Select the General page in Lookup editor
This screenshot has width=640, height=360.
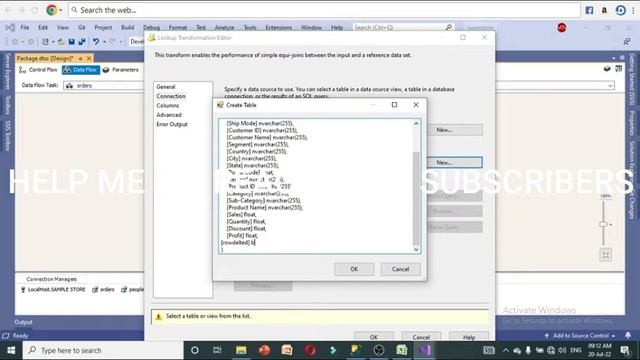[166, 87]
